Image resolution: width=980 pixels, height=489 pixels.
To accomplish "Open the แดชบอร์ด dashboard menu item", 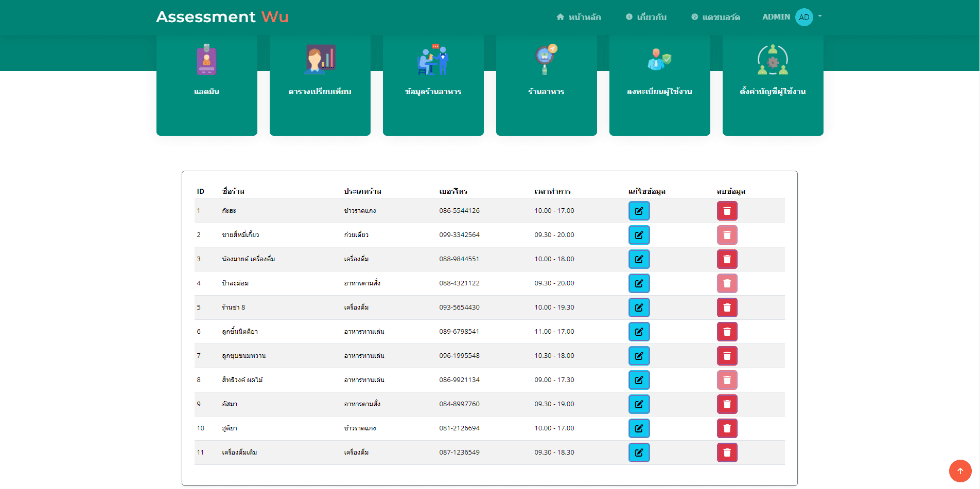I will pos(715,17).
